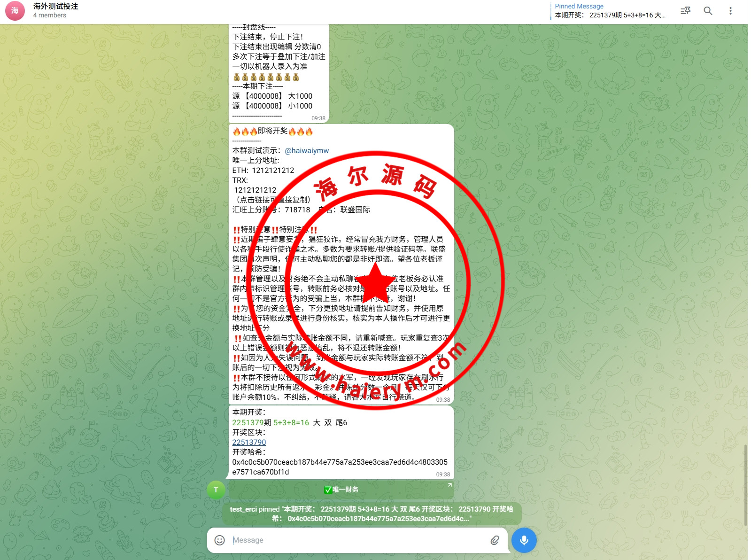The width and height of the screenshot is (751, 560).
Task: Click the test_erci pinned service notice
Action: click(x=372, y=514)
